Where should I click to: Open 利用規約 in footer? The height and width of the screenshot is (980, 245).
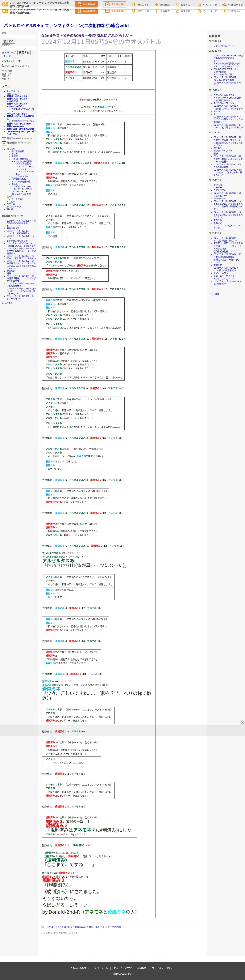click(x=142, y=968)
